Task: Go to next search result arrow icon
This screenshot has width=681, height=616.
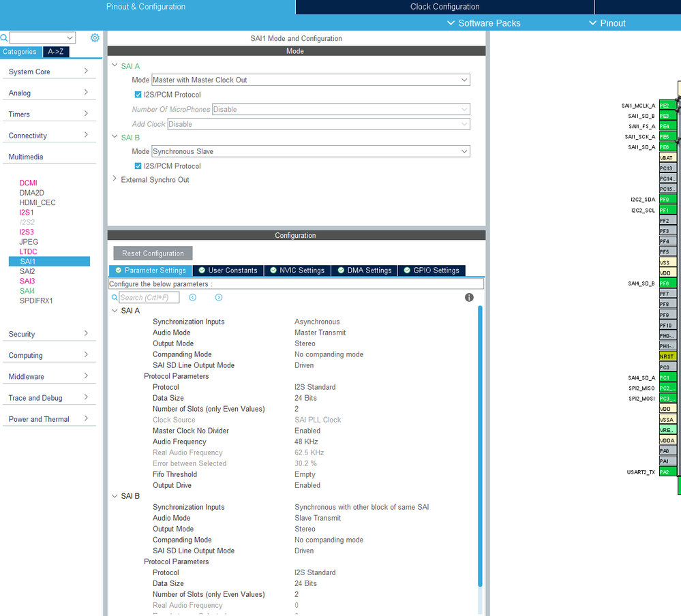Action: [x=219, y=297]
